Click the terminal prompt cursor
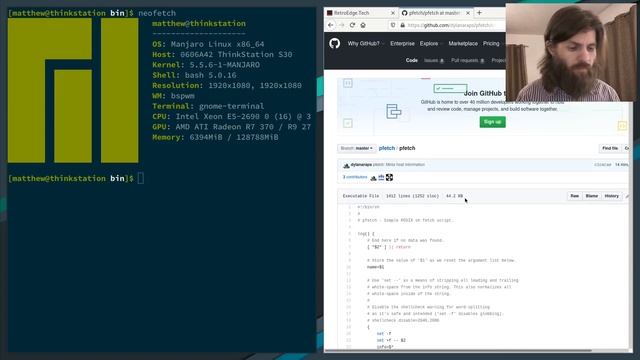 click(140, 178)
